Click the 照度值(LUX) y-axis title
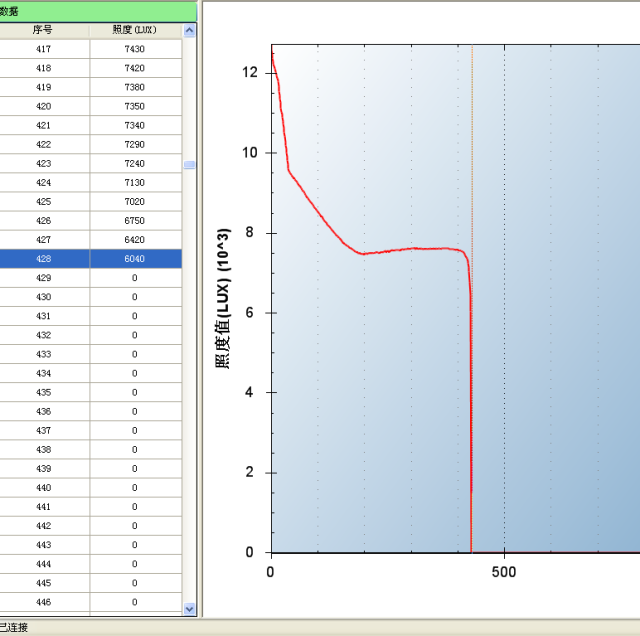 224,299
